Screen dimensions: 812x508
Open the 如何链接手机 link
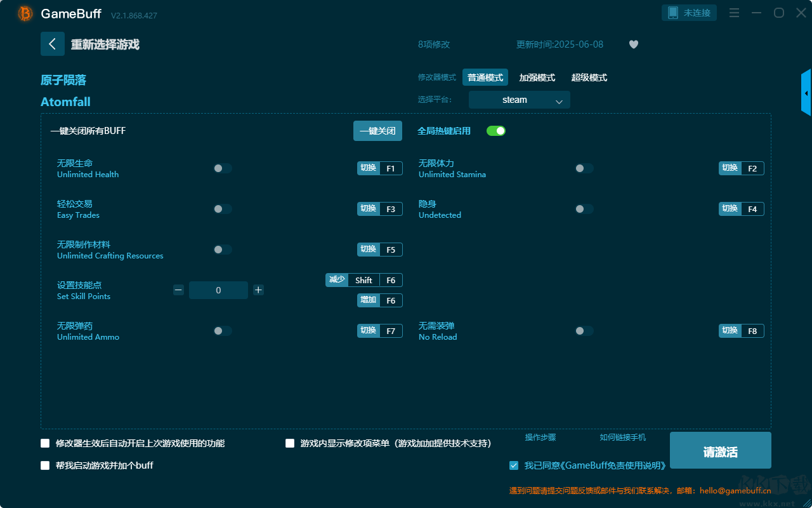[x=623, y=438]
